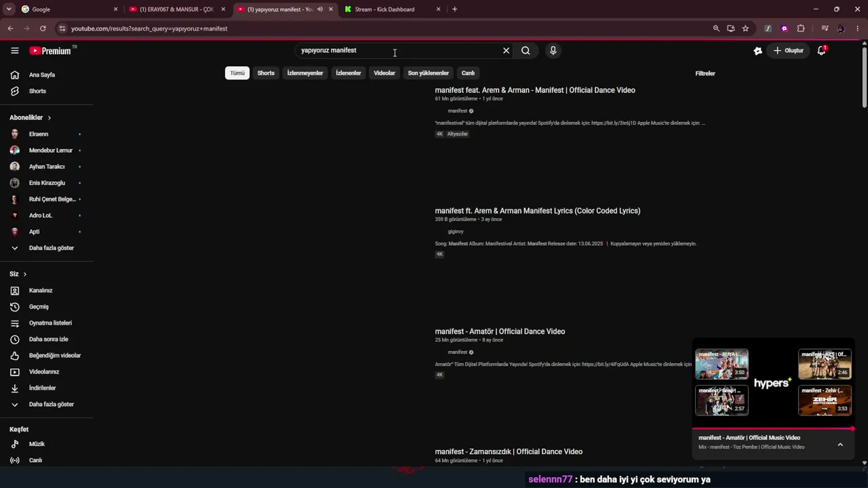The image size is (868, 488).
Task: Go to YouTube Premium home logo
Action: (50, 51)
